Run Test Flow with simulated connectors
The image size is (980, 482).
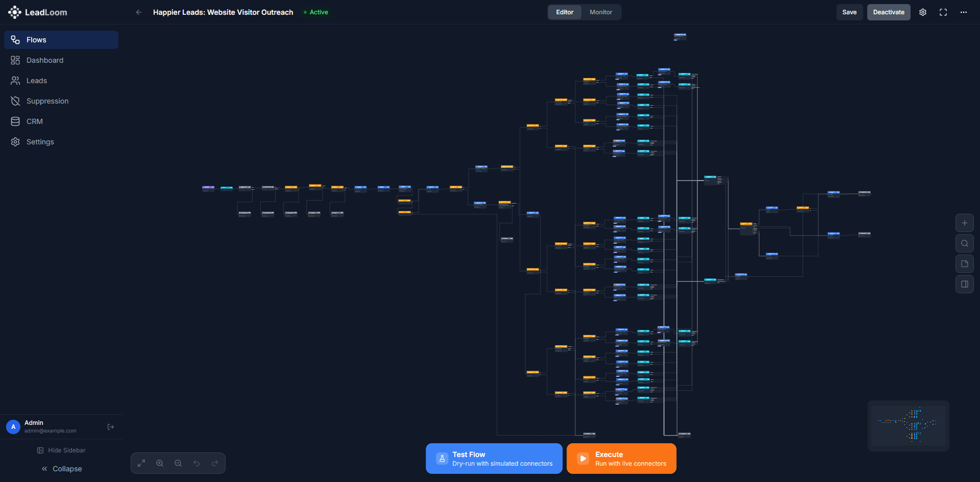(x=493, y=458)
